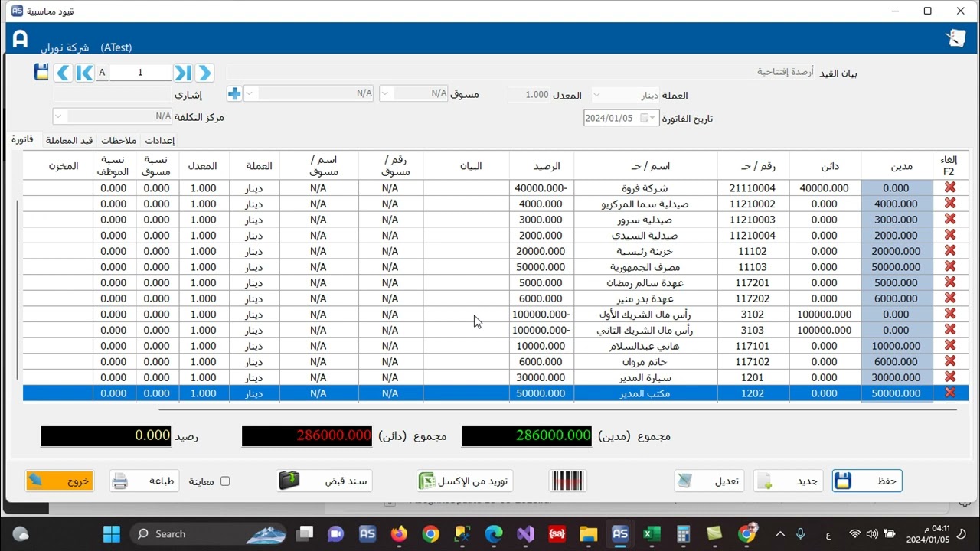
Task: Open the مسوق marketer dropdown
Action: [x=385, y=93]
